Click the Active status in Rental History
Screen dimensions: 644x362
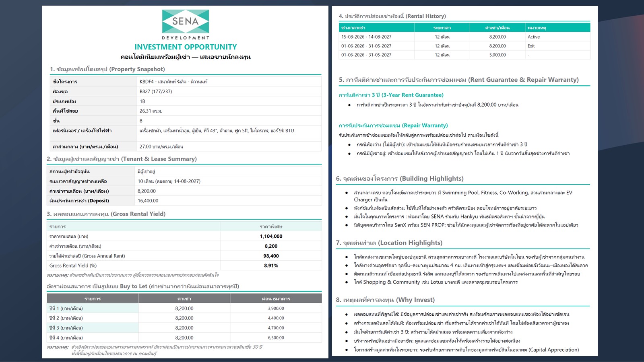(x=534, y=37)
